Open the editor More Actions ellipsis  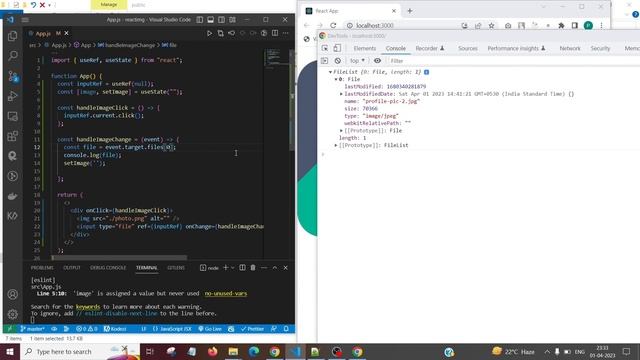[x=286, y=33]
